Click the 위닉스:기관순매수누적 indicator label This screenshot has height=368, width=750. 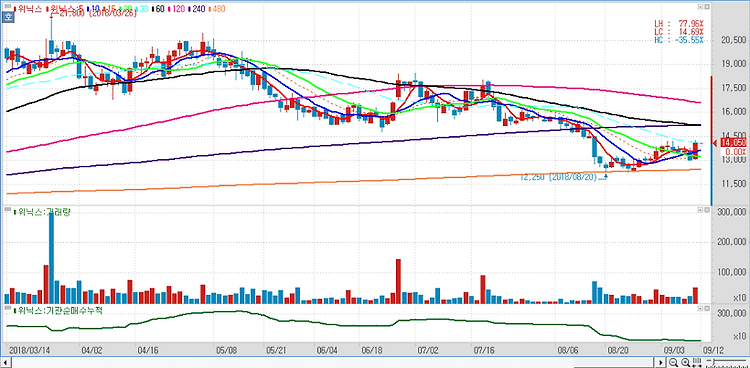click(58, 310)
